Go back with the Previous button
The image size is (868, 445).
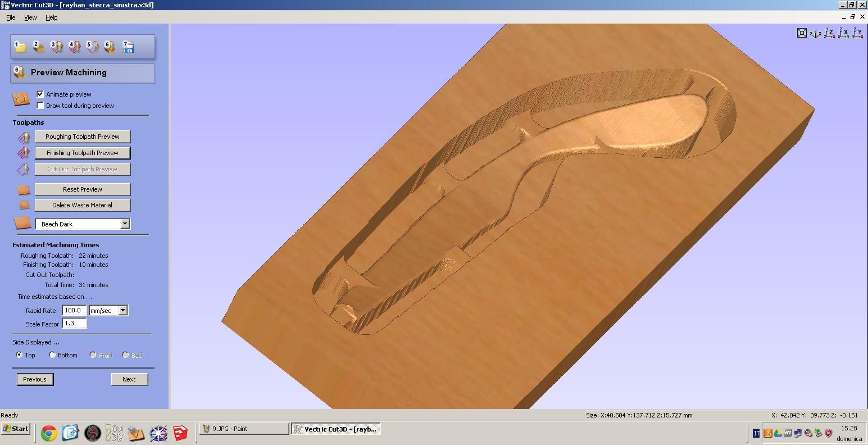click(35, 379)
